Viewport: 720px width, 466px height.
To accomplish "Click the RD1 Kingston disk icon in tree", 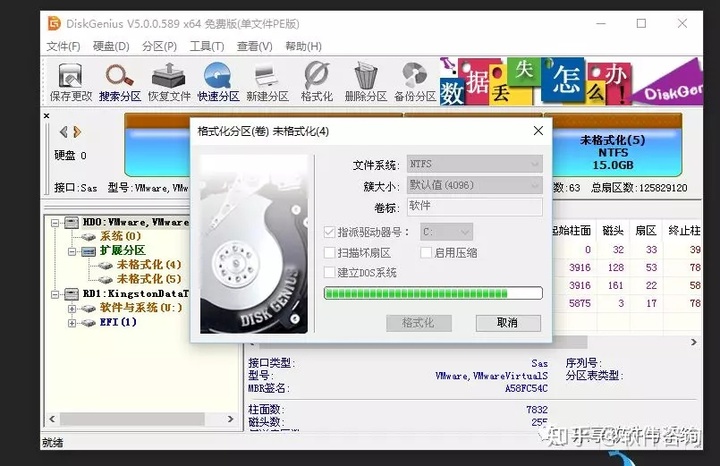I will click(71, 294).
